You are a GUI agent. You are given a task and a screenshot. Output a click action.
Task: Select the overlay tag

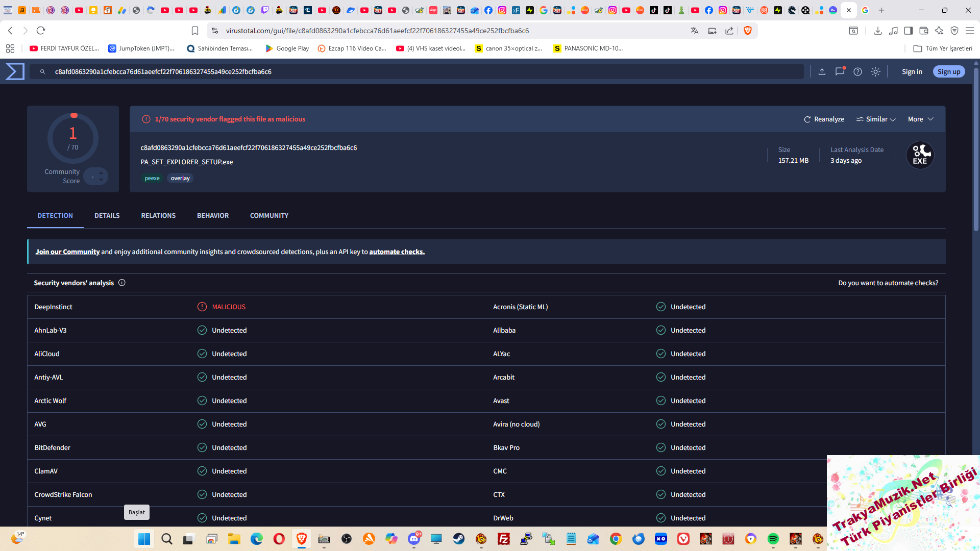180,179
